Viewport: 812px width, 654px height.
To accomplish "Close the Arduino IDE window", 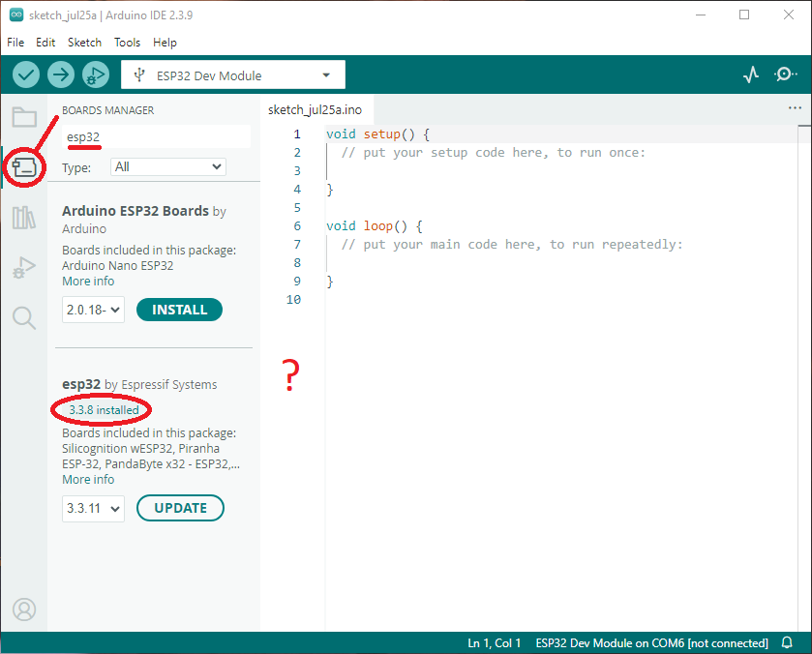I will pos(788,15).
